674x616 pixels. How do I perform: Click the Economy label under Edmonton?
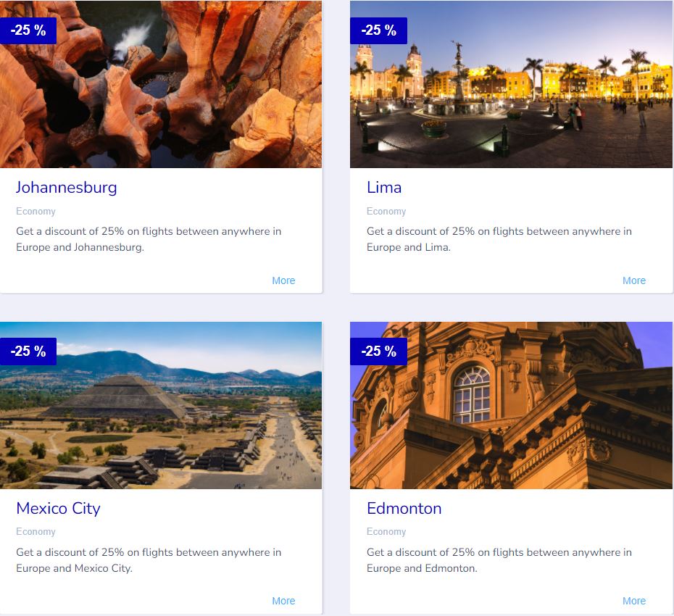(x=386, y=532)
